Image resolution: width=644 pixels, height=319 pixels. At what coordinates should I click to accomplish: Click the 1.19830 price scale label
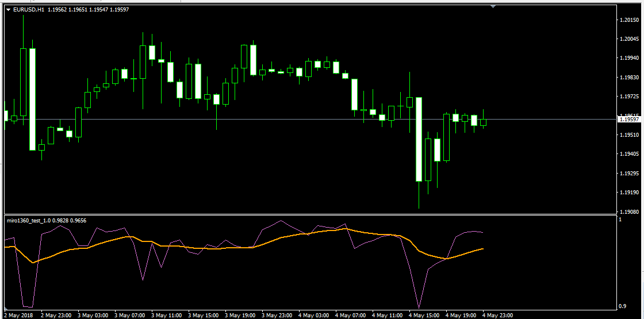629,77
